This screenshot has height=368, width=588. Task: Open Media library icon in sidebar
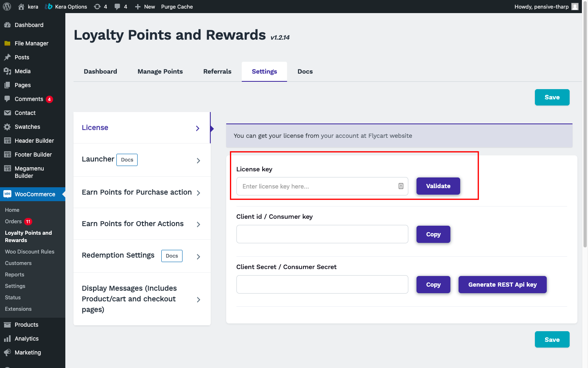click(x=7, y=71)
